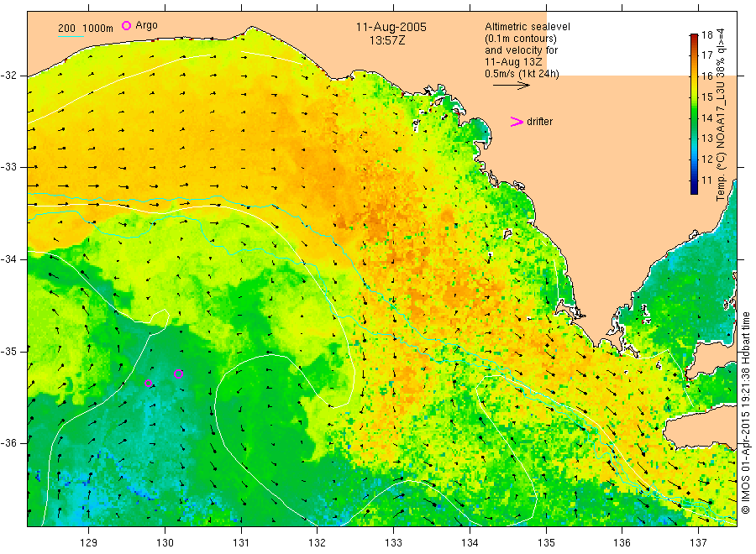Click the 13 value on temperature scale
Viewport: 756px width, 554px height.
[706, 138]
